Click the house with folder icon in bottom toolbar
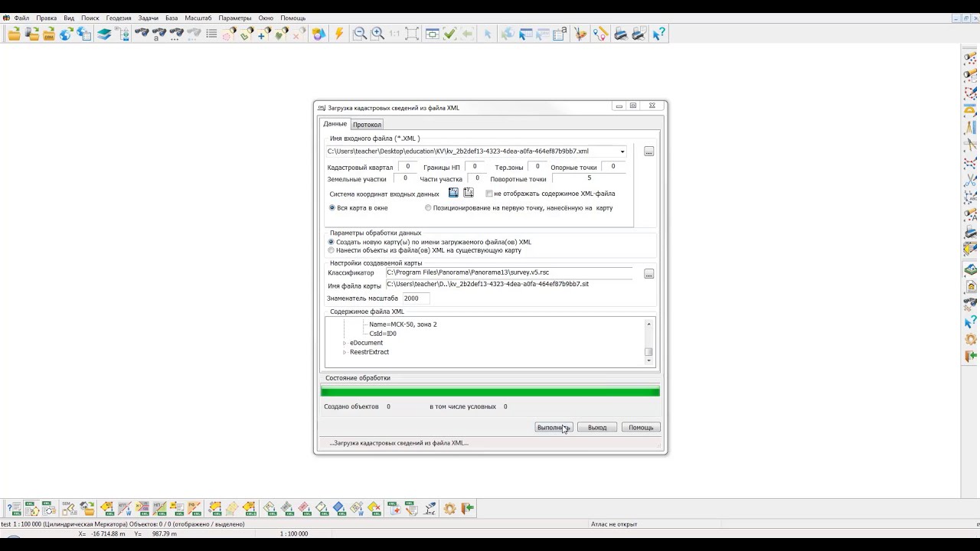 coord(87,508)
